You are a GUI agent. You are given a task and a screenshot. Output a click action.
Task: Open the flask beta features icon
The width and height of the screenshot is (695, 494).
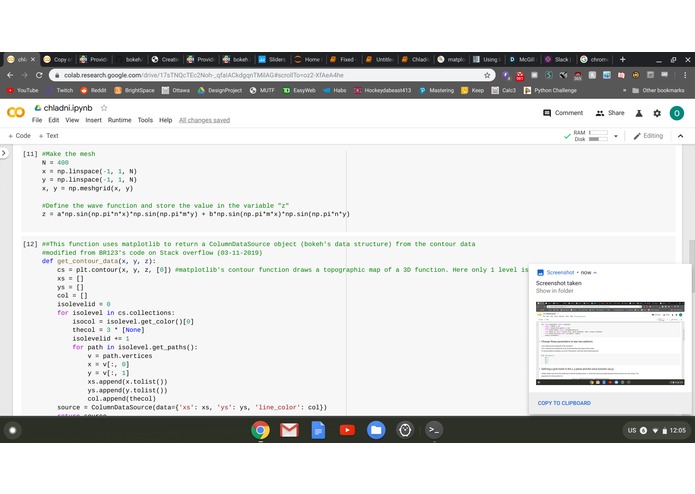pos(639,113)
